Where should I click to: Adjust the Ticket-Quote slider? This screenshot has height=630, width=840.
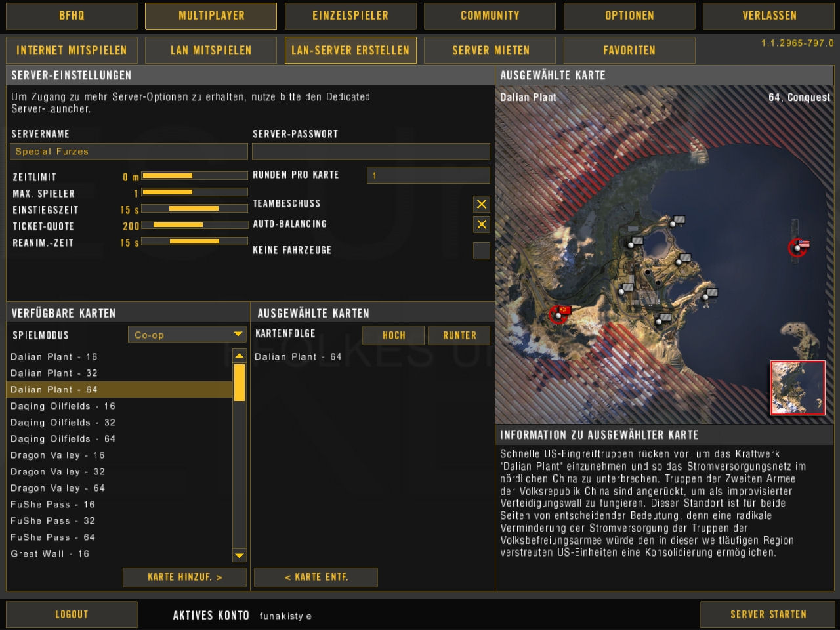click(194, 225)
